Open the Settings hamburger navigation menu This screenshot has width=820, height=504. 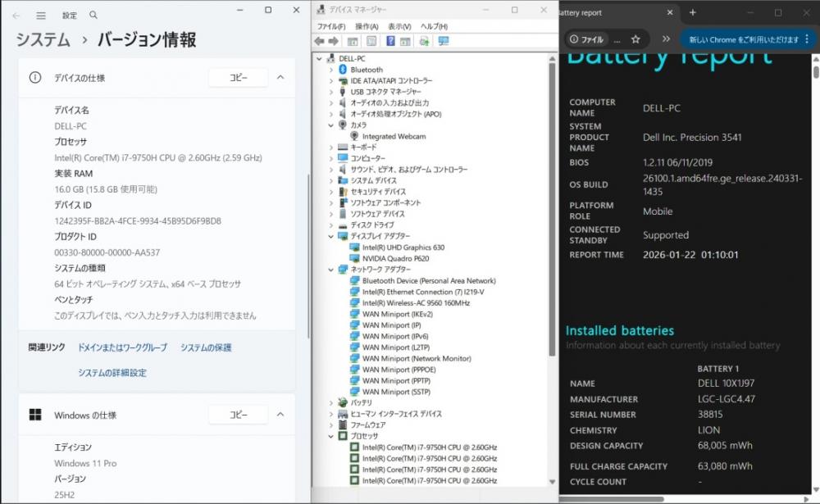point(41,16)
